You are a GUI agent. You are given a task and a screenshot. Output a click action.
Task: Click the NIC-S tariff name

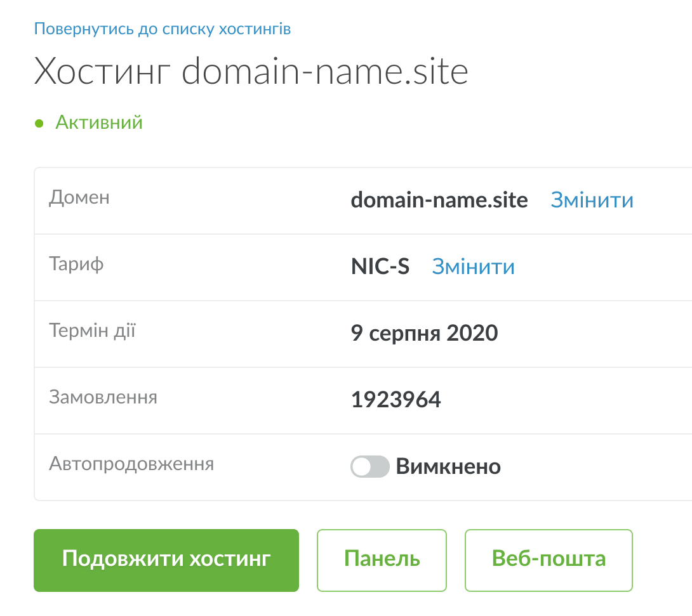[x=380, y=267]
